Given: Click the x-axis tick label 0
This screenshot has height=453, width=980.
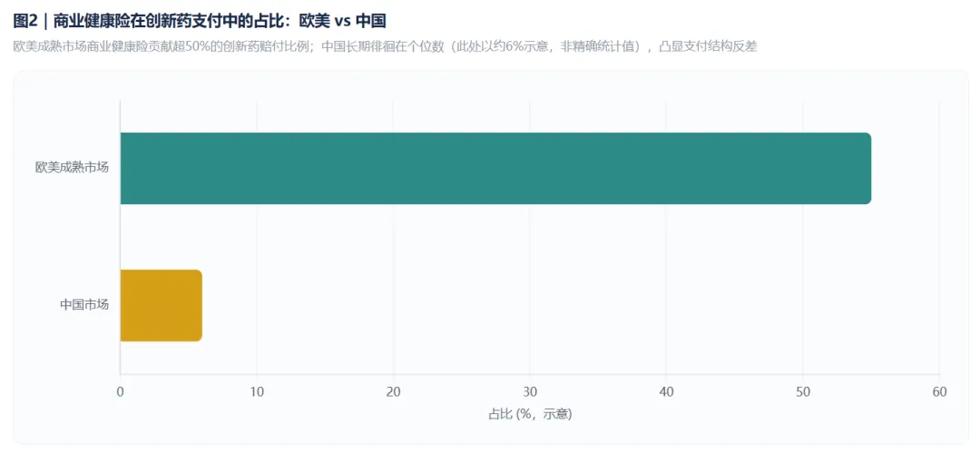Looking at the screenshot, I should coord(120,392).
